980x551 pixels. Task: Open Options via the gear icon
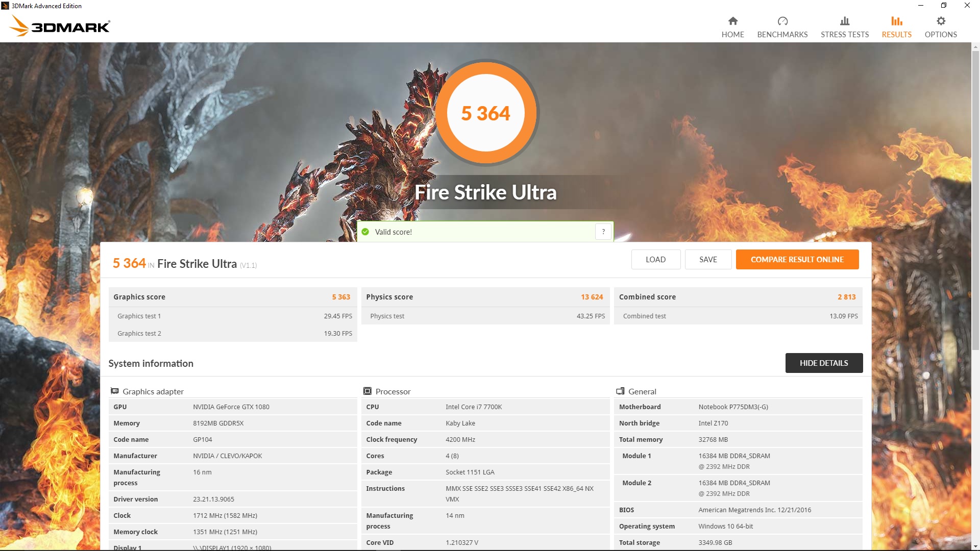[x=941, y=21]
